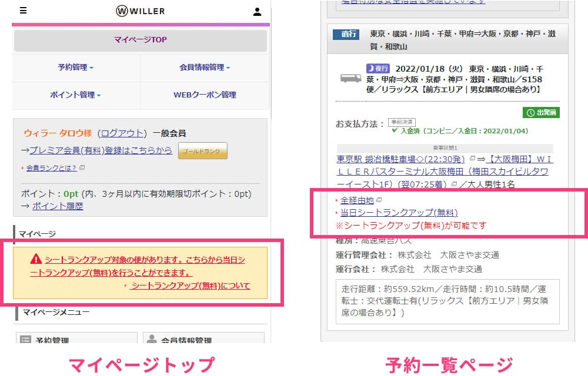The height and width of the screenshot is (376, 588).
Task: Expand the ポイント管理 dropdown menu
Action: 76,95
